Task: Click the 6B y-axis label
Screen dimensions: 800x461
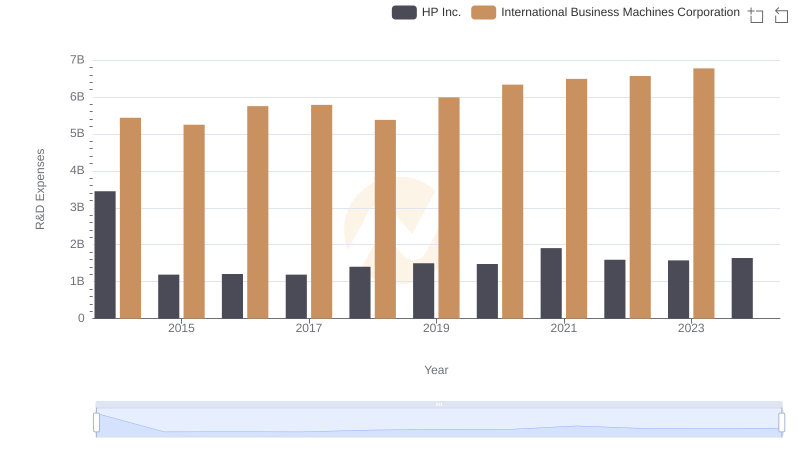Action: tap(77, 97)
